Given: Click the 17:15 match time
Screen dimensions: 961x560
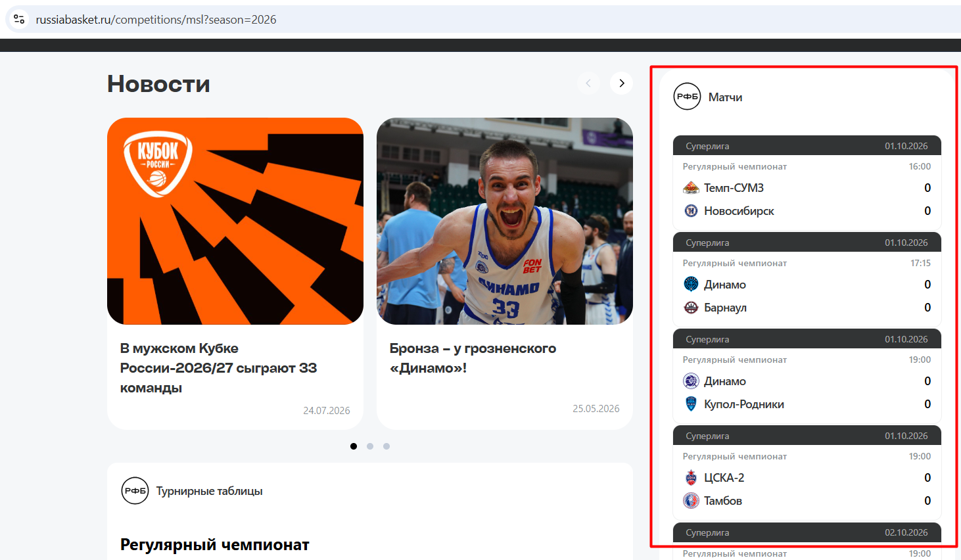Looking at the screenshot, I should [920, 264].
